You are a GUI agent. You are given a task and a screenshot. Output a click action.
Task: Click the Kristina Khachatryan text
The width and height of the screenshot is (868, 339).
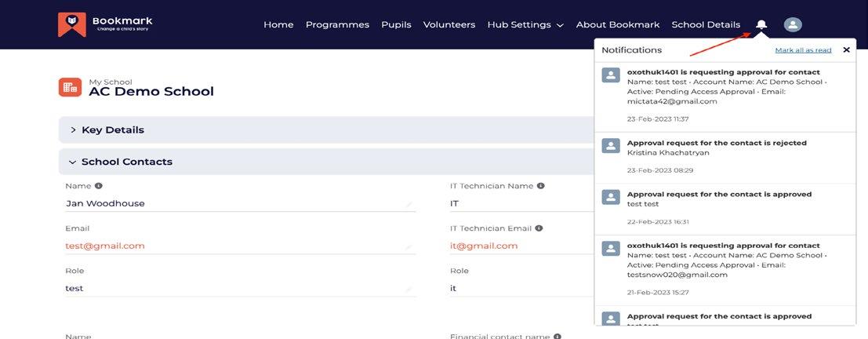[x=668, y=152]
